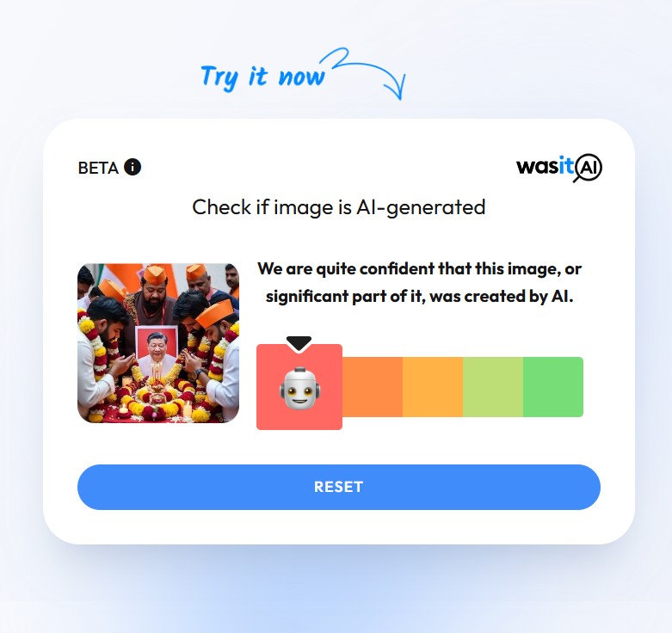Click the "Try it now" handwritten text
The height and width of the screenshot is (633, 672).
262,77
